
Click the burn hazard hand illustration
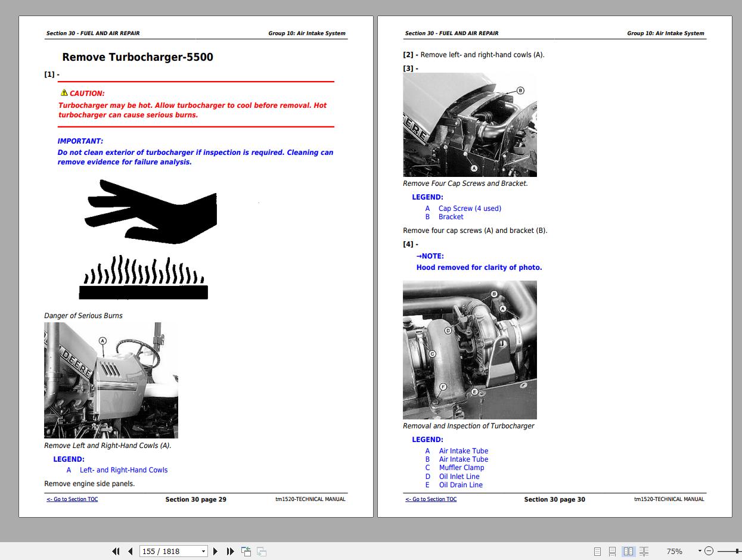click(x=148, y=238)
